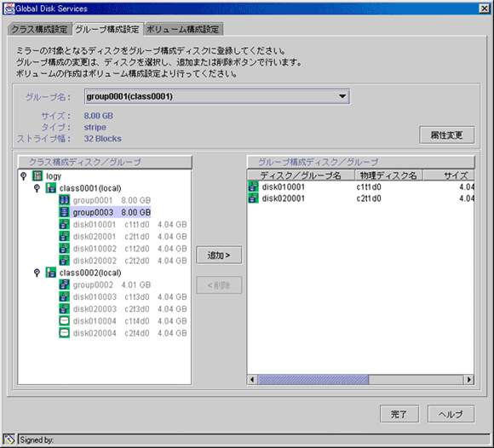
Task: Switch to the クラス構成設定 tab
Action: 39,29
